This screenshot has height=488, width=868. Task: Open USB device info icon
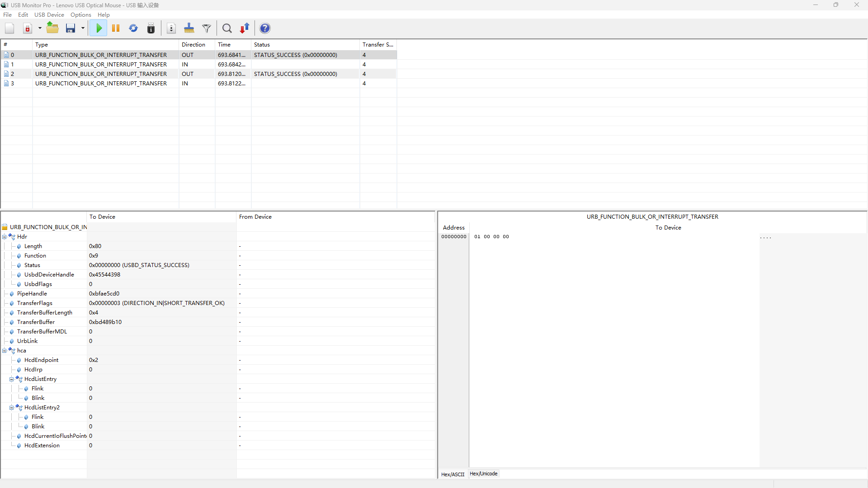point(151,28)
